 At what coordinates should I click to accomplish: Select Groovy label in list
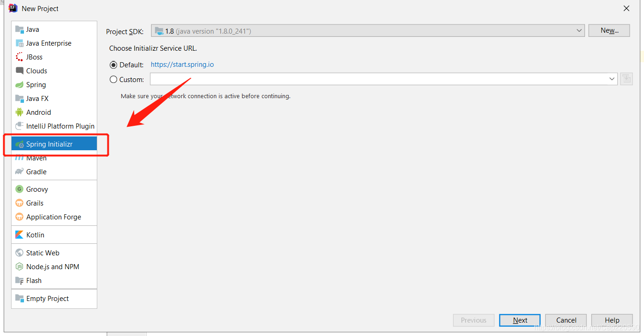(x=37, y=189)
